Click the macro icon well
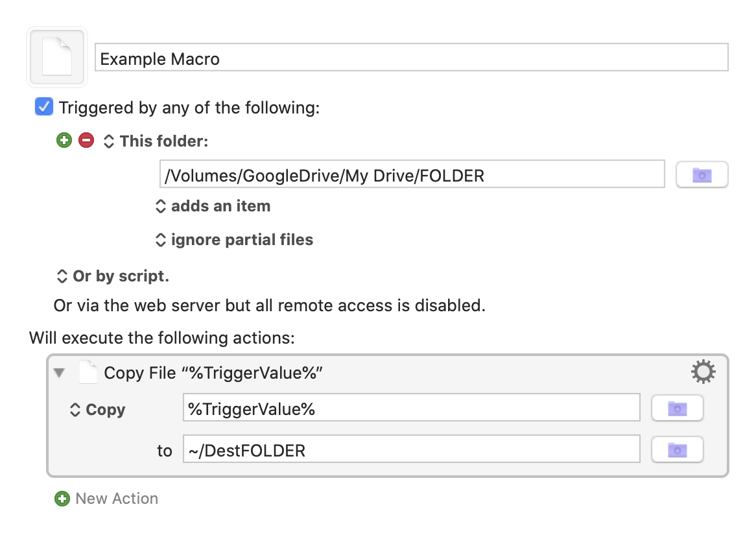 [x=56, y=58]
